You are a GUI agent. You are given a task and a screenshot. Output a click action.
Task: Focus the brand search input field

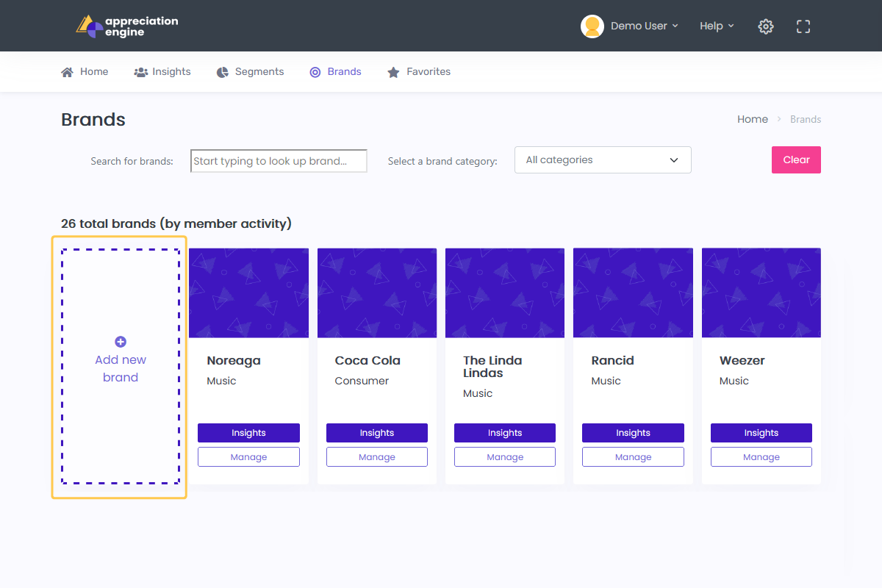coord(279,161)
